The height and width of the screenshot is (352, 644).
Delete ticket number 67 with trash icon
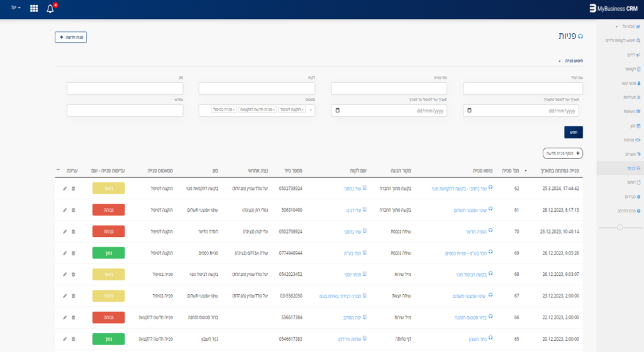click(74, 296)
